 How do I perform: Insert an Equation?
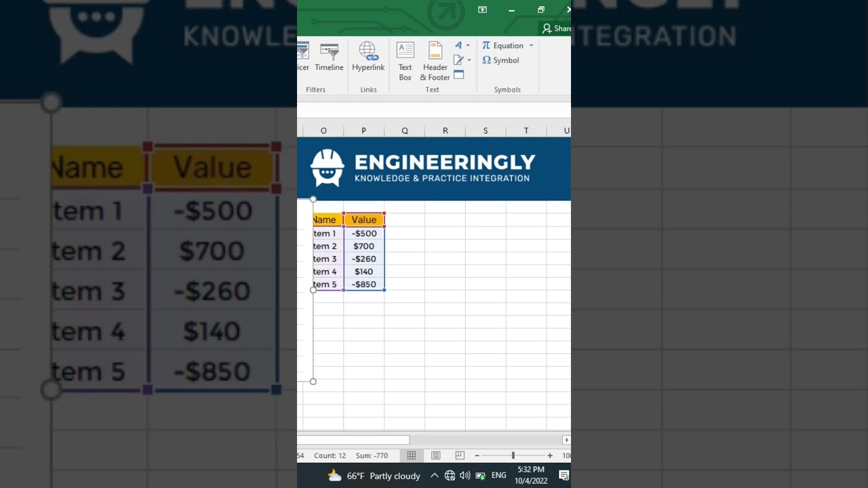[x=502, y=45]
